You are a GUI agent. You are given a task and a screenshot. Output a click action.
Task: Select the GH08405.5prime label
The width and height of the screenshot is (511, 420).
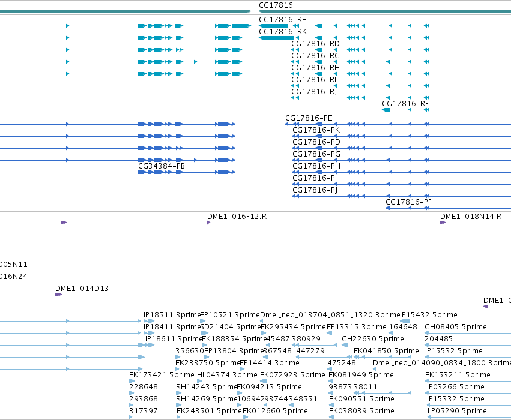pos(456,327)
